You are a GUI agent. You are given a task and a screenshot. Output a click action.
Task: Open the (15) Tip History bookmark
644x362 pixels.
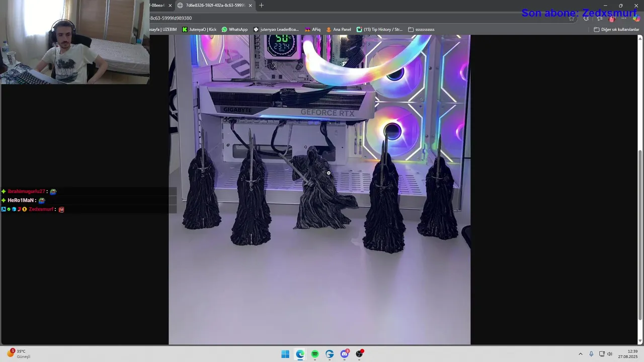[x=379, y=30]
